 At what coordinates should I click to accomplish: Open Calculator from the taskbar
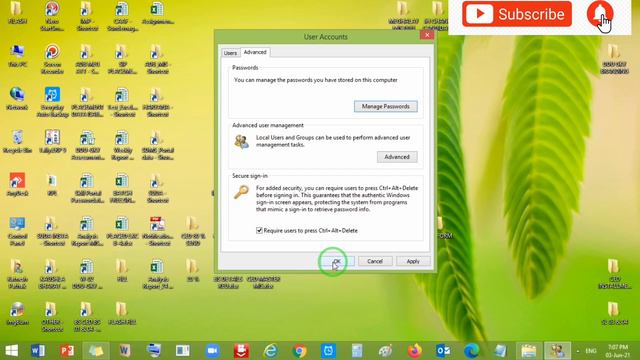357,351
